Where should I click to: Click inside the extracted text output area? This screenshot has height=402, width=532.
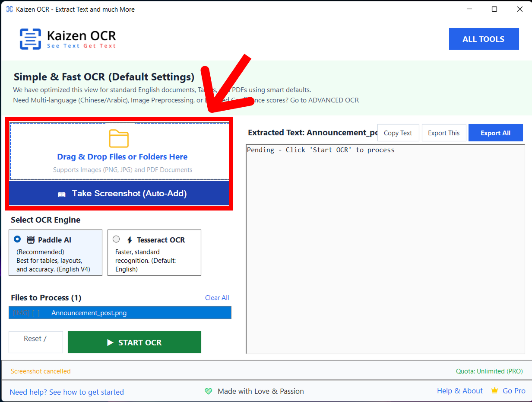click(x=385, y=251)
